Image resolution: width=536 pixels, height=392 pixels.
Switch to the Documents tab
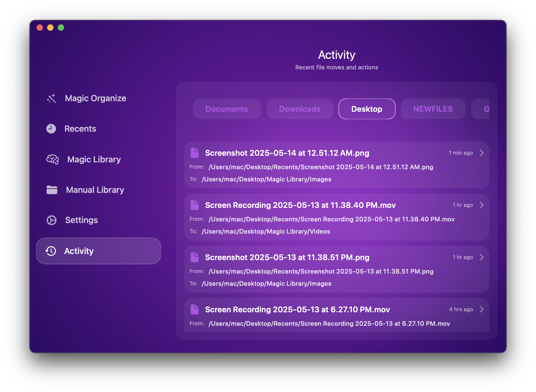click(227, 109)
